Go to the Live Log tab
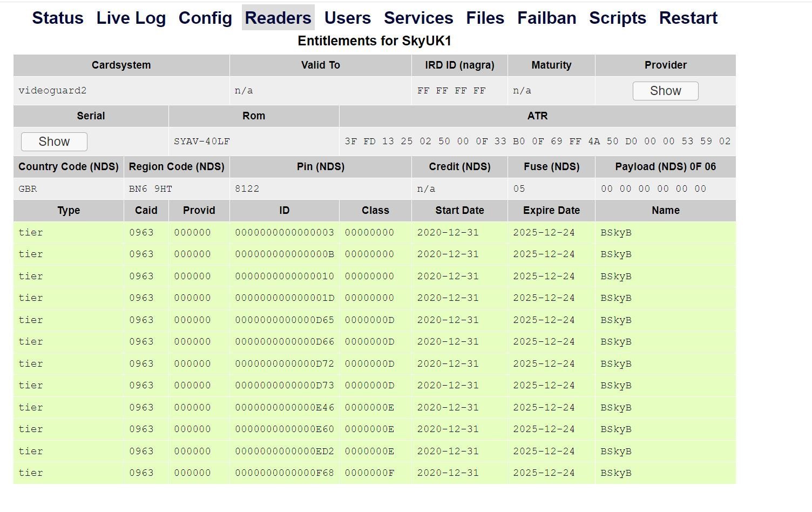Screen dimensions: 812x512 pos(131,18)
